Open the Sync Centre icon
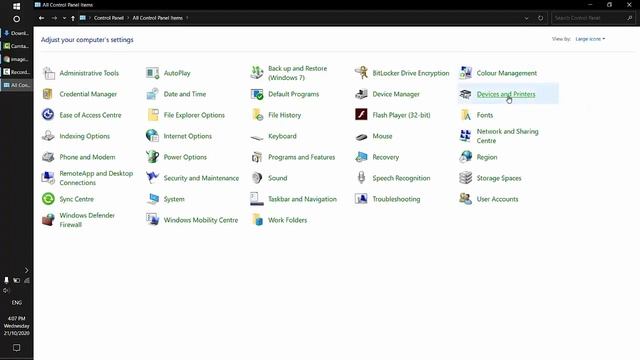Image resolution: width=640 pixels, height=360 pixels. (x=48, y=199)
